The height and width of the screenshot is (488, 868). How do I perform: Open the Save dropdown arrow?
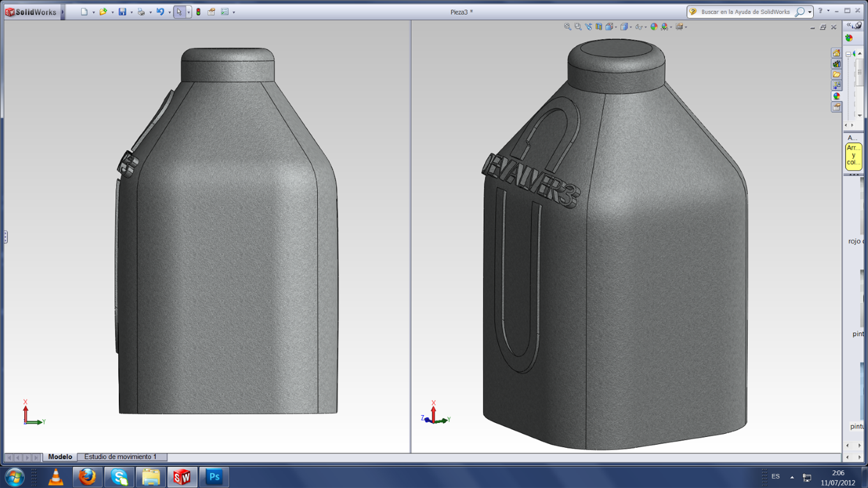131,13
